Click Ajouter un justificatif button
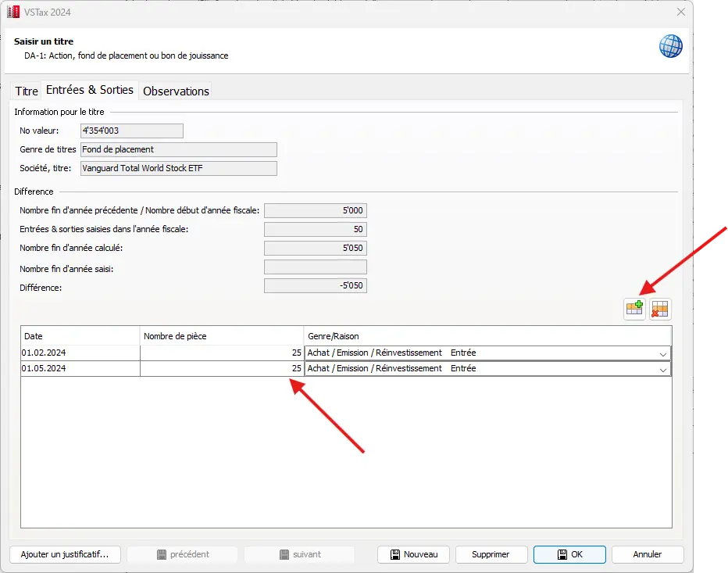The width and height of the screenshot is (728, 573). coord(65,554)
